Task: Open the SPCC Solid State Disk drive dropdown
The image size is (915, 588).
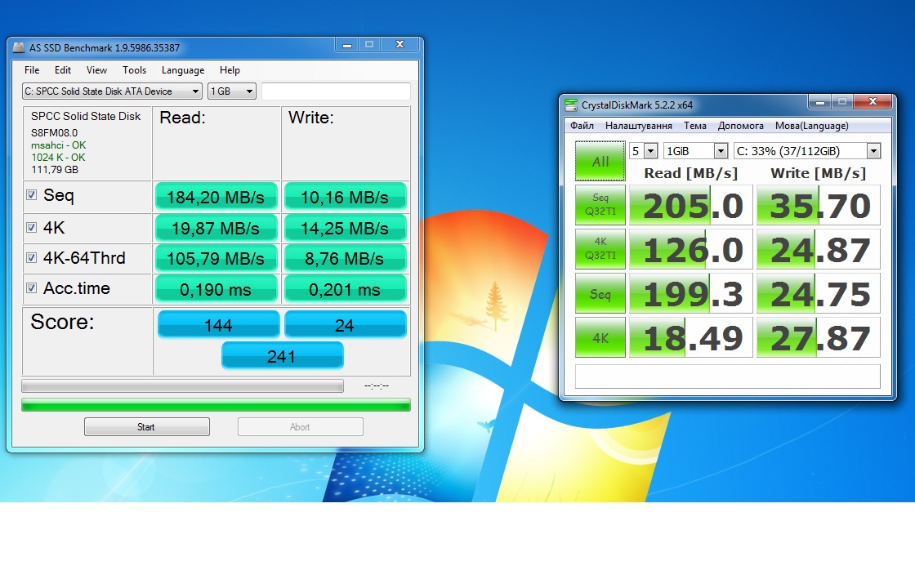Action: (x=112, y=91)
